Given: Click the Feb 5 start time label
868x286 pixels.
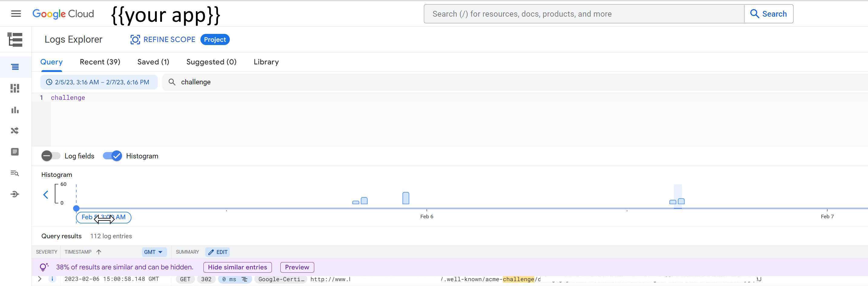Looking at the screenshot, I should tap(104, 217).
